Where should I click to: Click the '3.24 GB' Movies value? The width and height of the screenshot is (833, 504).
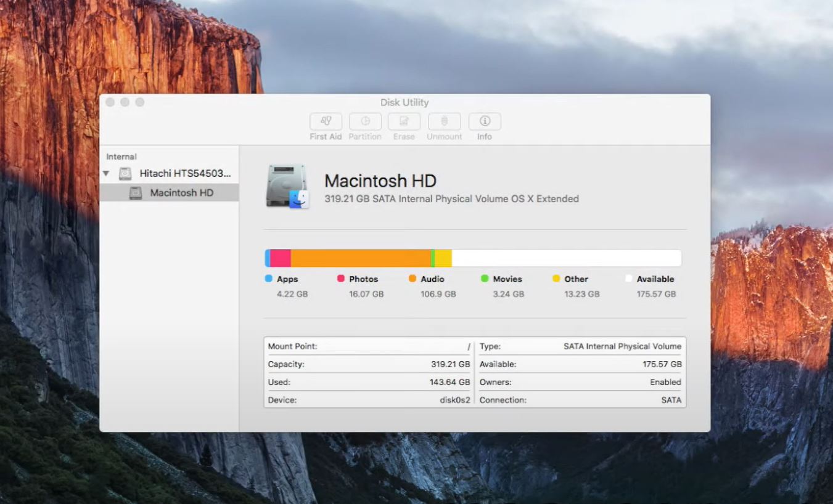509,294
